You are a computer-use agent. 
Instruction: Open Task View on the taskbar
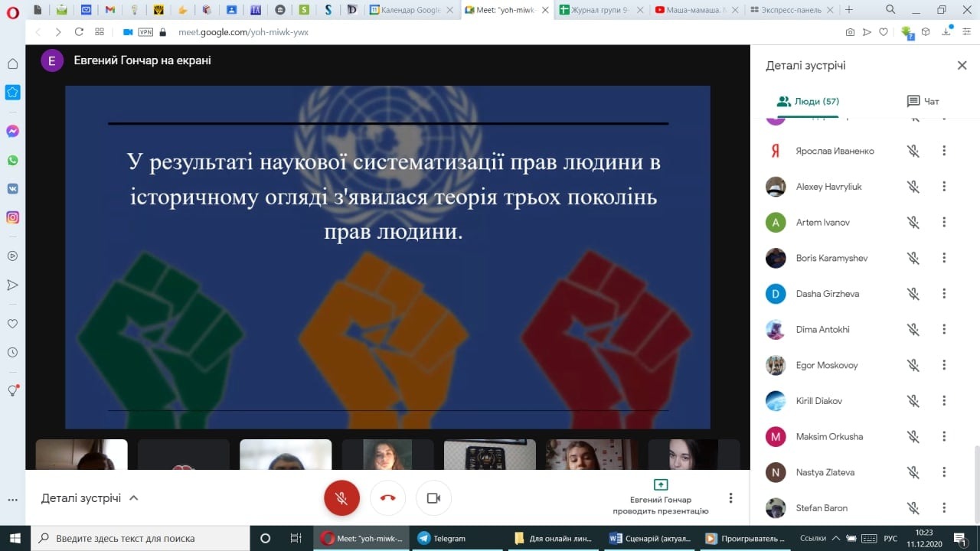(x=296, y=538)
